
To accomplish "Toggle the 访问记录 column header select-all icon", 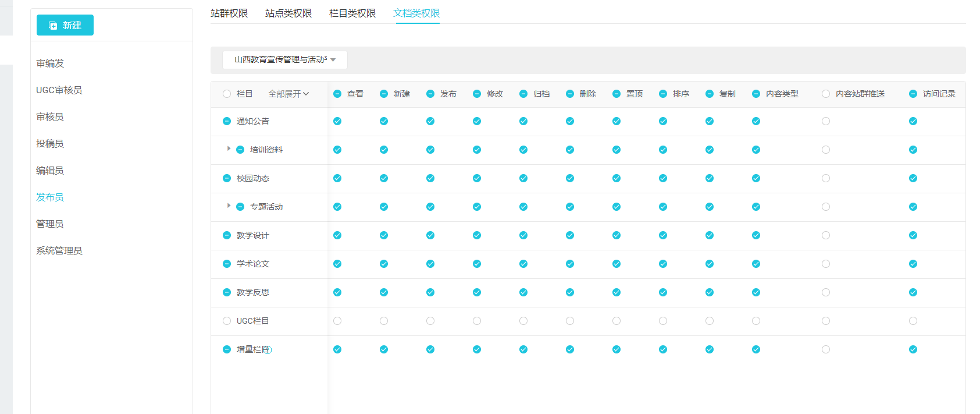I will pos(913,94).
